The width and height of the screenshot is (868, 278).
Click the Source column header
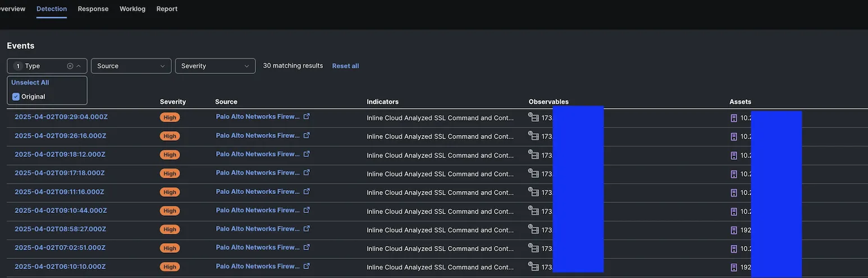point(226,102)
